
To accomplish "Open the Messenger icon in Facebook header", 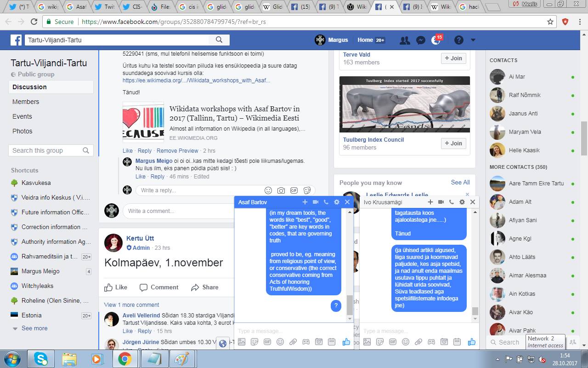I will click(420, 40).
